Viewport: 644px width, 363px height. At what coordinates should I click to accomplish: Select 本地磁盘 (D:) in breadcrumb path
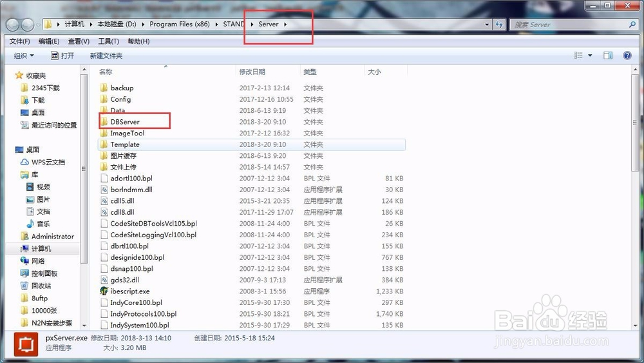pos(117,25)
